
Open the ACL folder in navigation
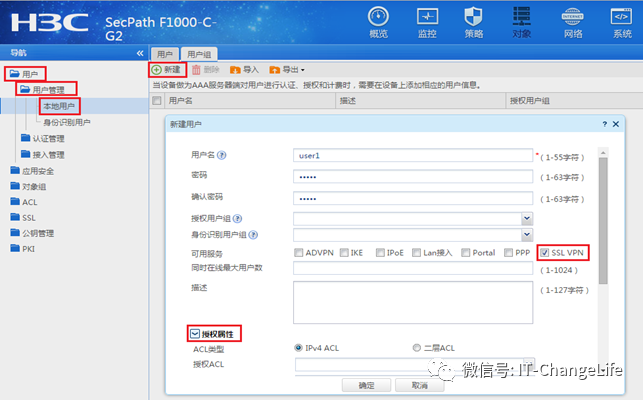click(24, 202)
